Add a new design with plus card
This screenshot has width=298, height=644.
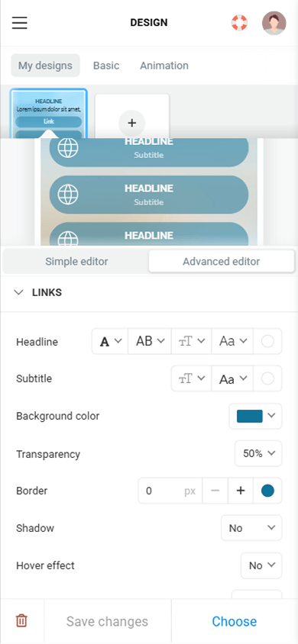(x=132, y=117)
